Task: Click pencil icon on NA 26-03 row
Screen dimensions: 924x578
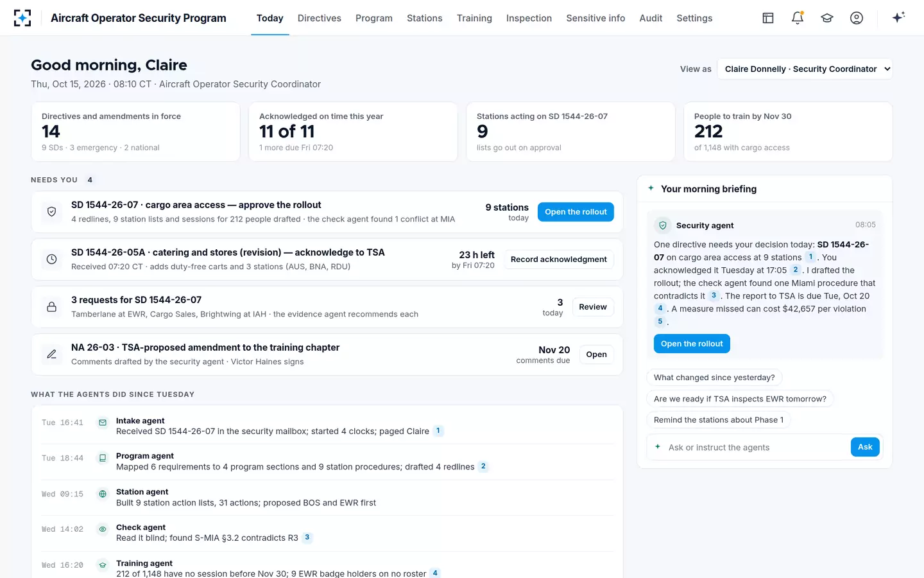Action: coord(52,354)
